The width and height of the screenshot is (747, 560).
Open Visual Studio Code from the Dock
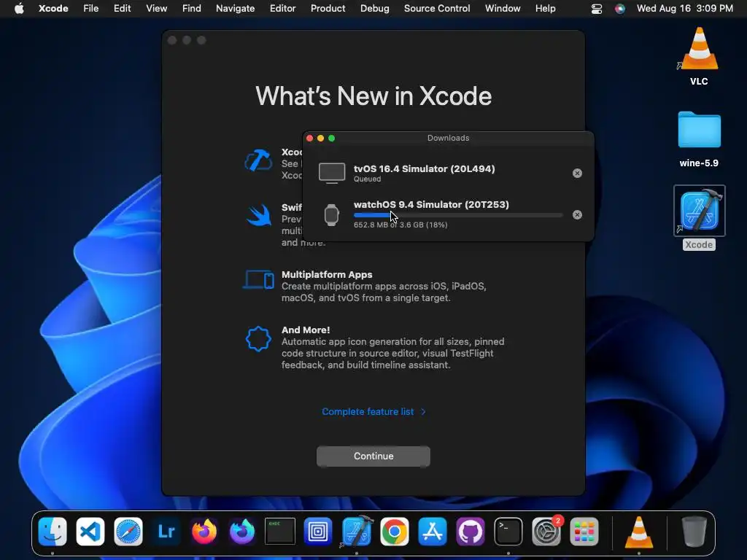point(90,531)
